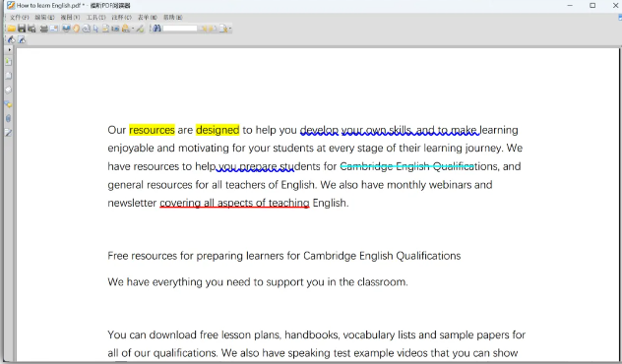This screenshot has width=622, height=364.
Task: Click the highlighted word "resources"
Action: click(x=152, y=130)
